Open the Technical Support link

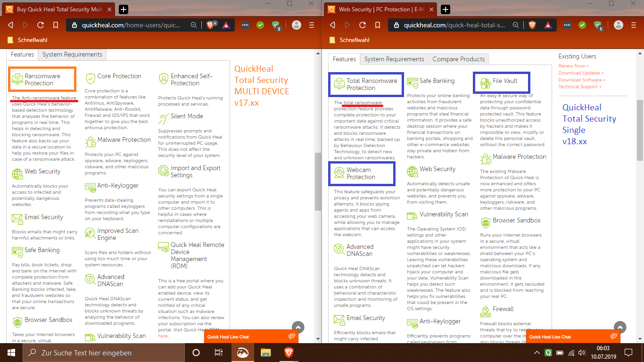click(580, 87)
